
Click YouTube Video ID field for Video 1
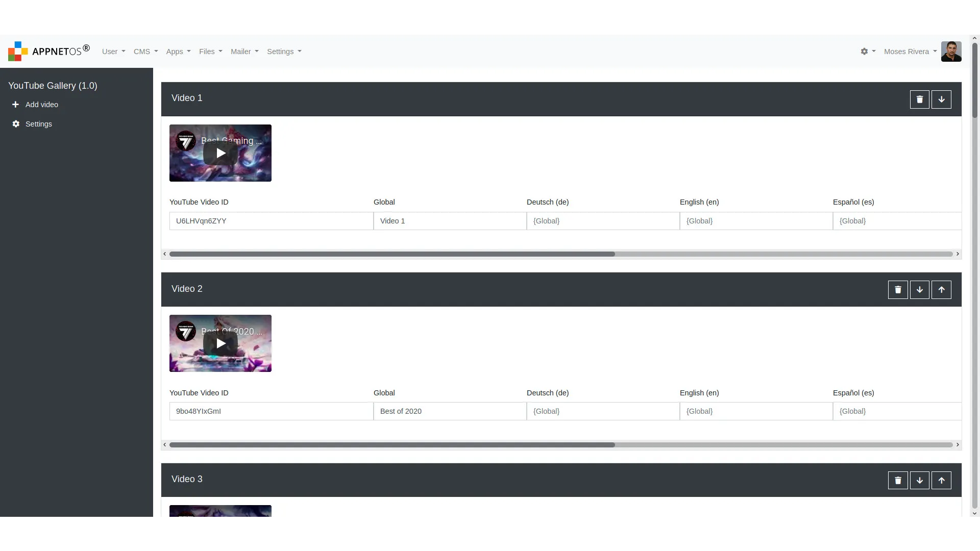click(x=271, y=221)
